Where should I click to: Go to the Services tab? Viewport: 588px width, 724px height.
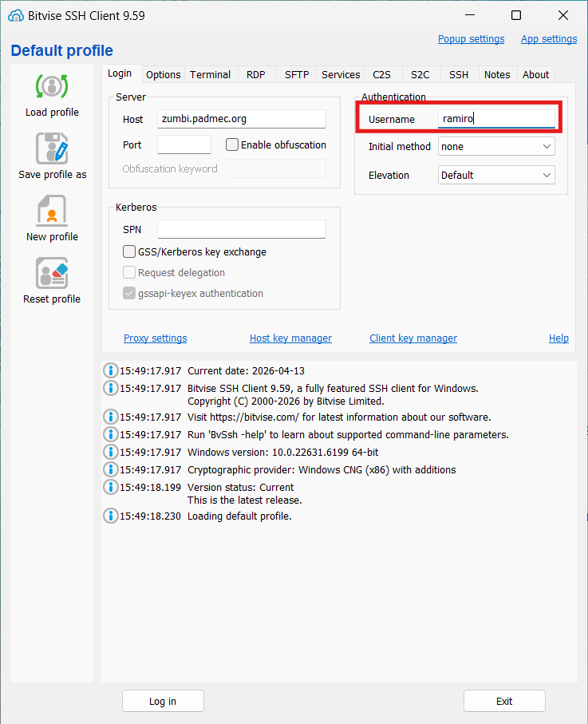click(341, 75)
